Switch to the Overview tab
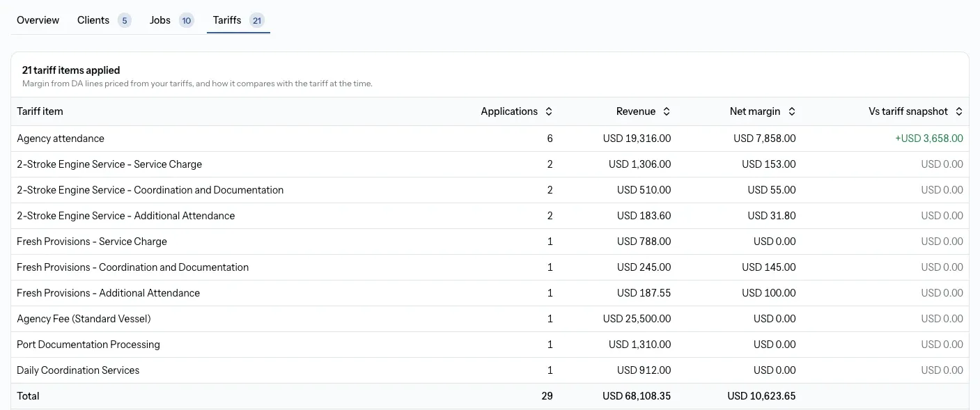 pos(38,20)
